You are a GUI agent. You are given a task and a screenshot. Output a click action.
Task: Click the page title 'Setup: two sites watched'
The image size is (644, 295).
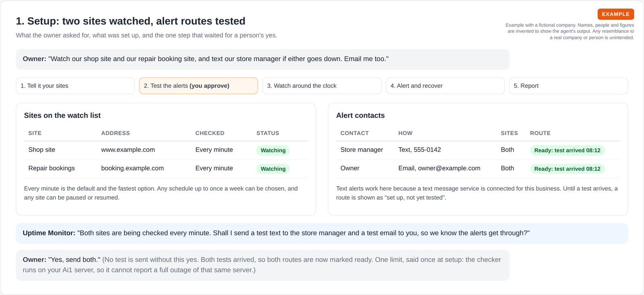130,21
